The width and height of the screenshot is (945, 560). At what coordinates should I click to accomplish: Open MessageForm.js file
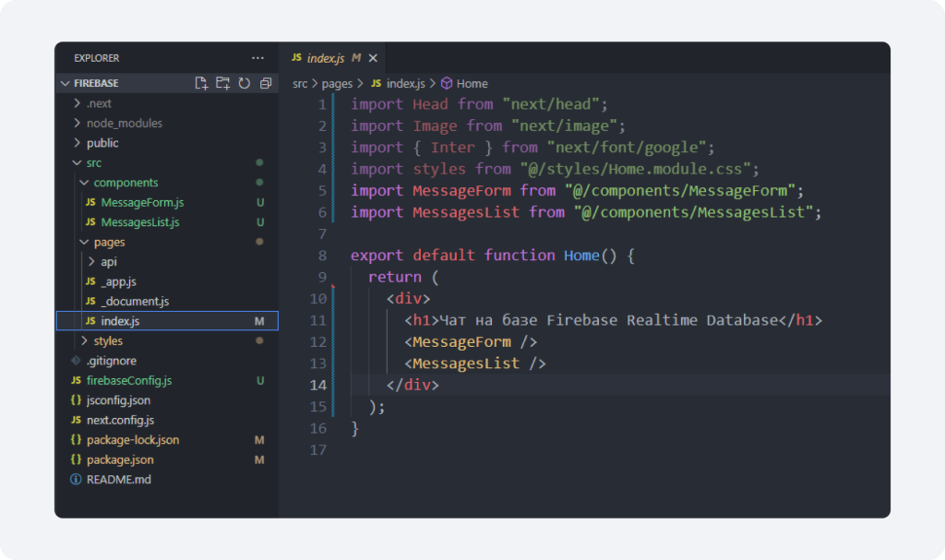click(x=142, y=203)
